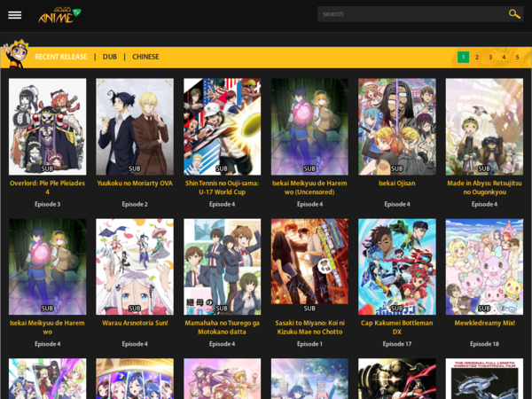Open Overlord: Ple Ple Pleiades 4 poster
Image resolution: width=532 pixels, height=399 pixels.
(48, 127)
